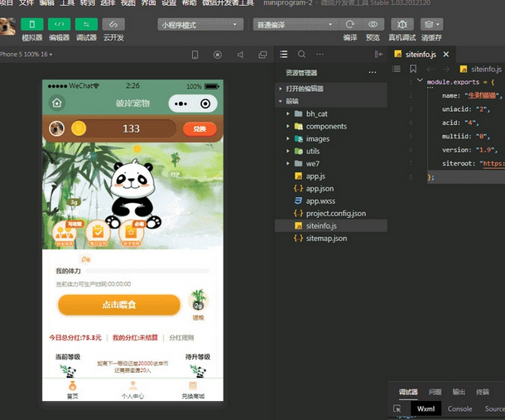
Task: Toggle the simulator (模拟器) panel button
Action: click(32, 25)
